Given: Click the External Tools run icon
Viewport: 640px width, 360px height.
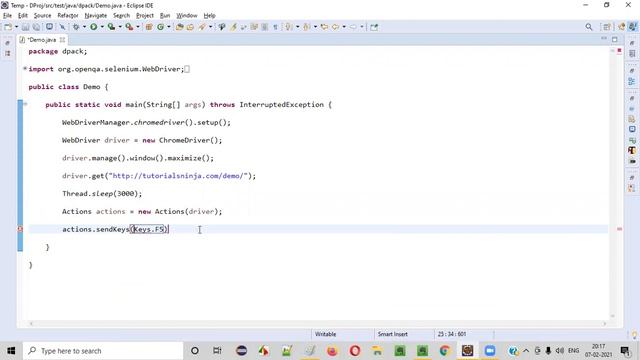Looking at the screenshot, I should (x=129, y=27).
